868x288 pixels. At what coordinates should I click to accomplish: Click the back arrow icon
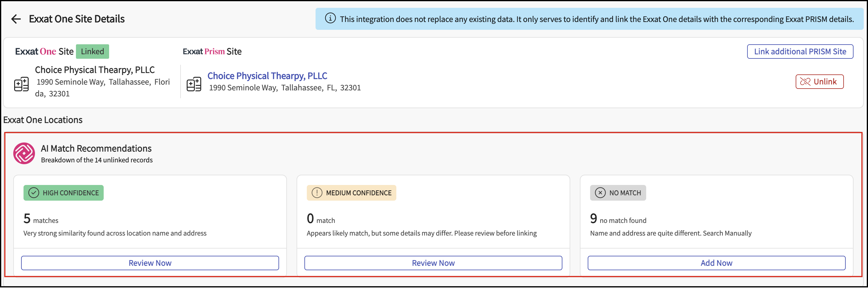pyautogui.click(x=16, y=19)
